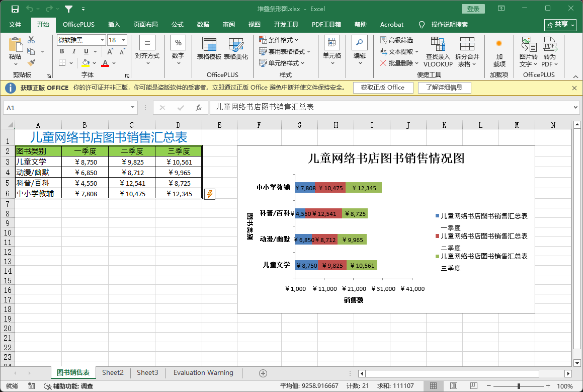Add a new sheet with plus icon
The width and height of the screenshot is (583, 392).
[263, 373]
